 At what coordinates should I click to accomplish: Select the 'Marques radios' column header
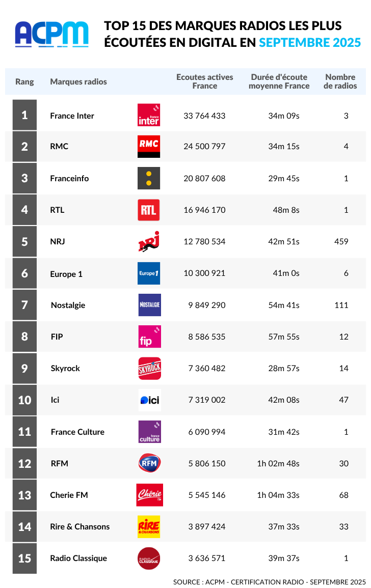coord(78,81)
